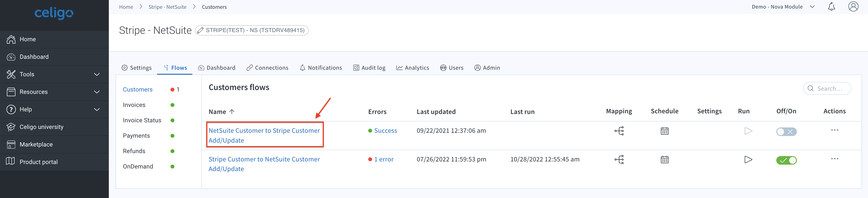Click the Name column sort arrow
The image size is (868, 198).
click(232, 112)
